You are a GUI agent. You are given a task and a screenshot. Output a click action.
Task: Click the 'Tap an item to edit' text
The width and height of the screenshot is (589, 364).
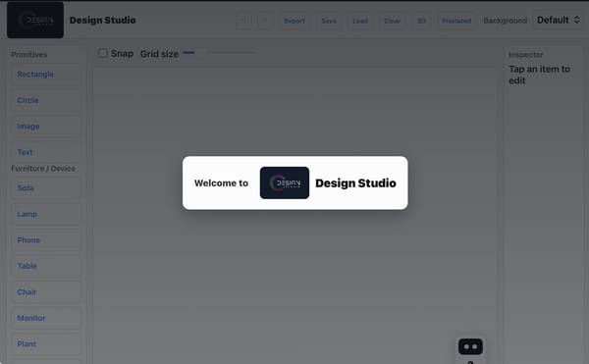(x=539, y=75)
